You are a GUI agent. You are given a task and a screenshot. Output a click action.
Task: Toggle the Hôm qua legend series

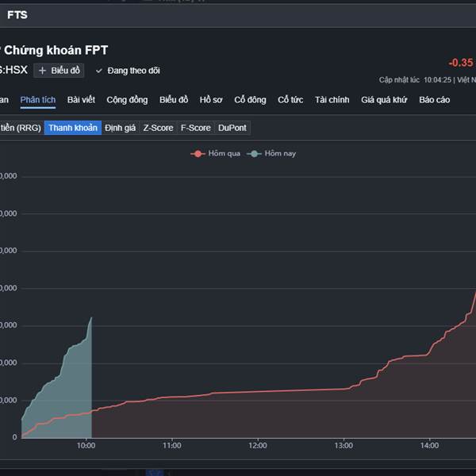(217, 153)
